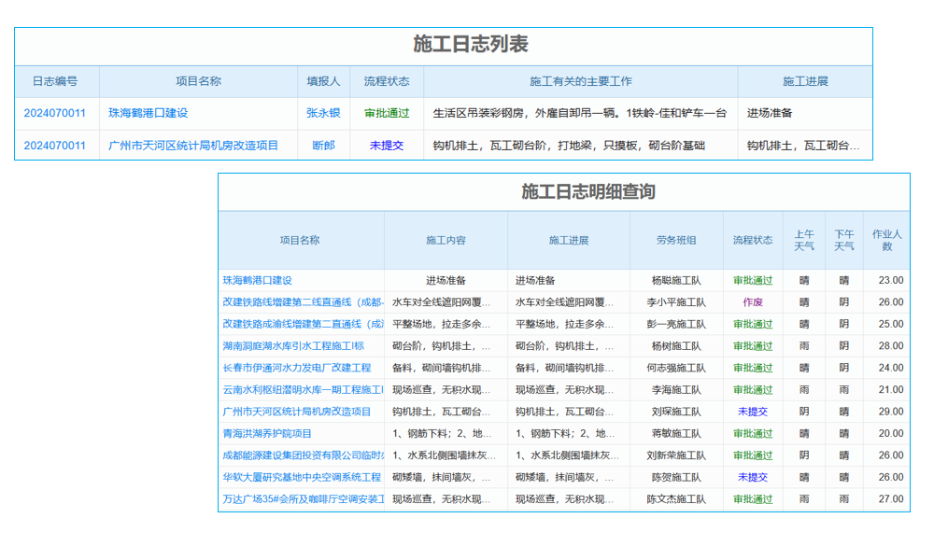Select the 项目名称 column header in detail table
The image size is (934, 560).
pos(301,240)
